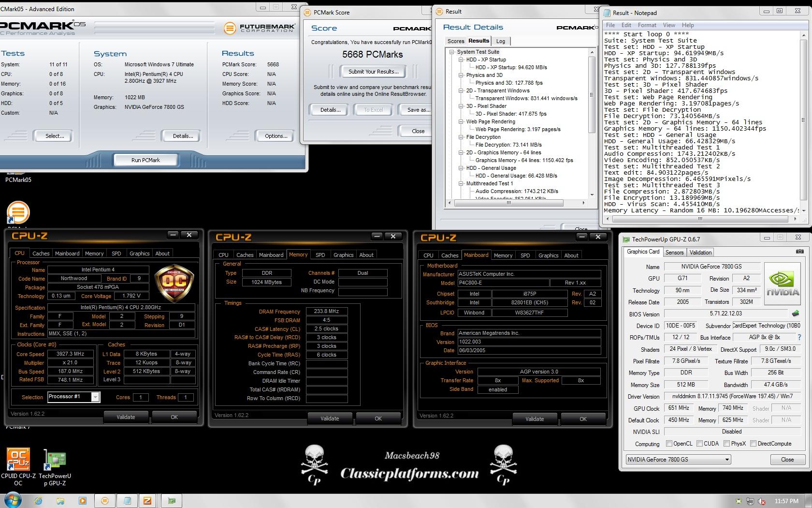The image size is (812, 508).
Task: Open Windows Media Player taskbar icon
Action: pyautogui.click(x=82, y=501)
